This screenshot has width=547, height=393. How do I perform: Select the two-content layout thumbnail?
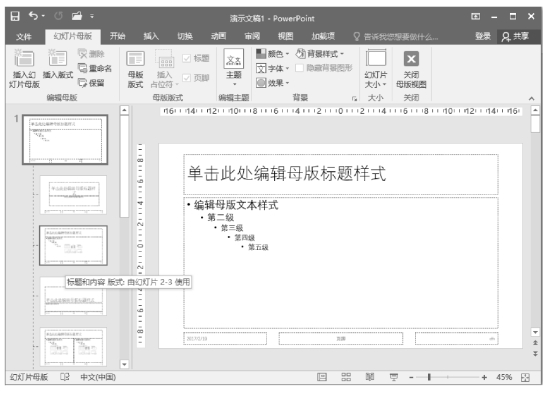[73, 347]
